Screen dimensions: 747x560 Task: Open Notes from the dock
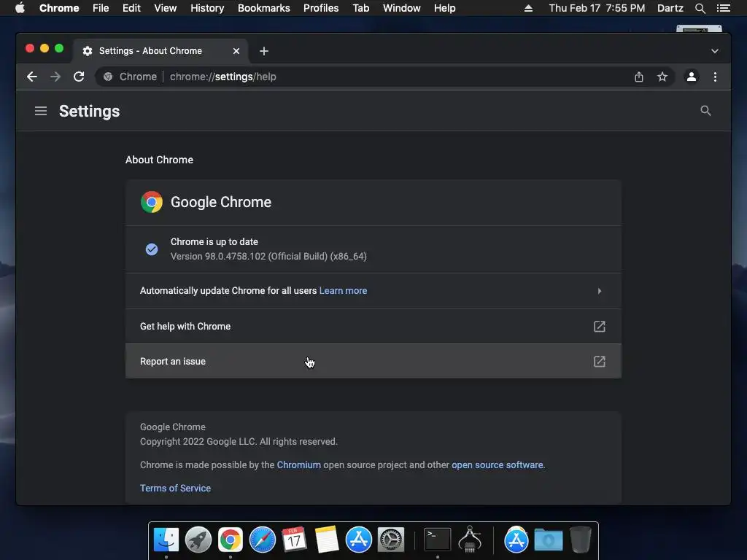326,540
